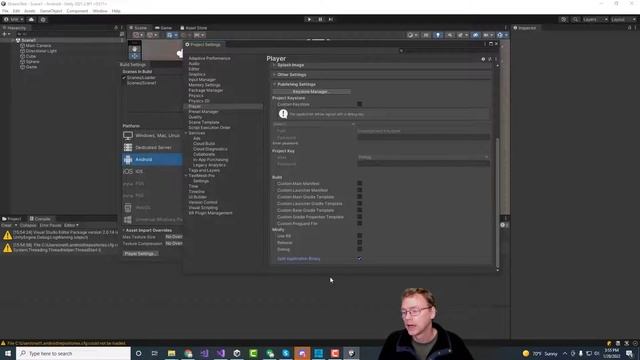Open the Inspector tab
Image resolution: width=640 pixels, height=360 pixels.
point(524,28)
